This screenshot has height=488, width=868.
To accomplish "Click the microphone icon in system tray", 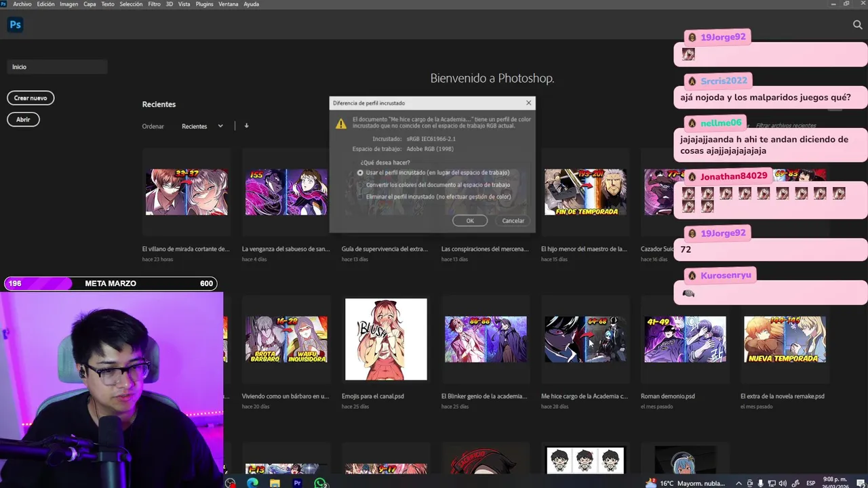I will 761,483.
